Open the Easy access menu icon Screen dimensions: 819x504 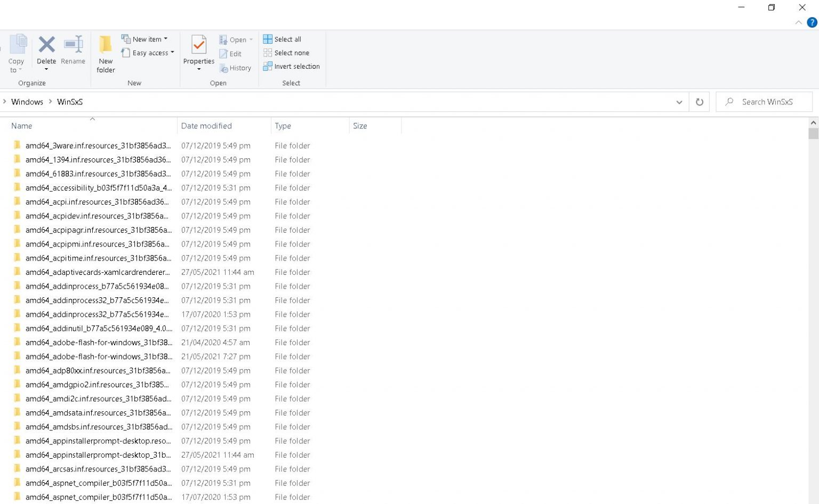point(126,53)
